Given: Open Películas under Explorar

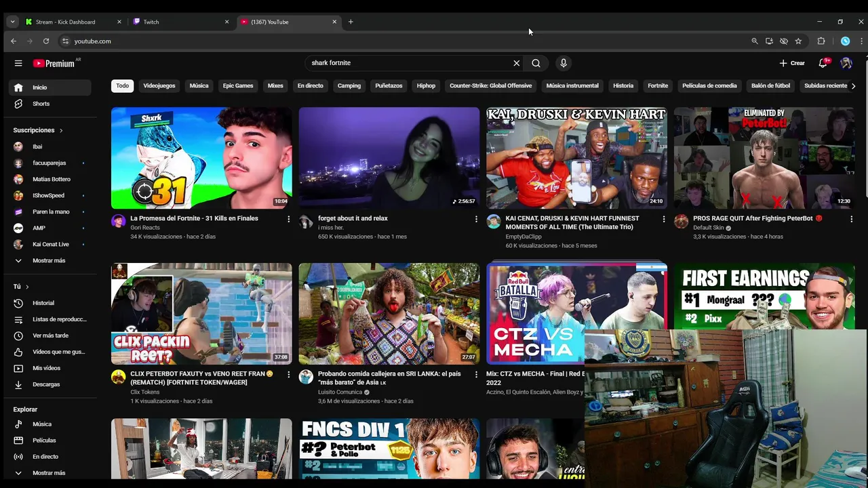Looking at the screenshot, I should tap(50, 441).
